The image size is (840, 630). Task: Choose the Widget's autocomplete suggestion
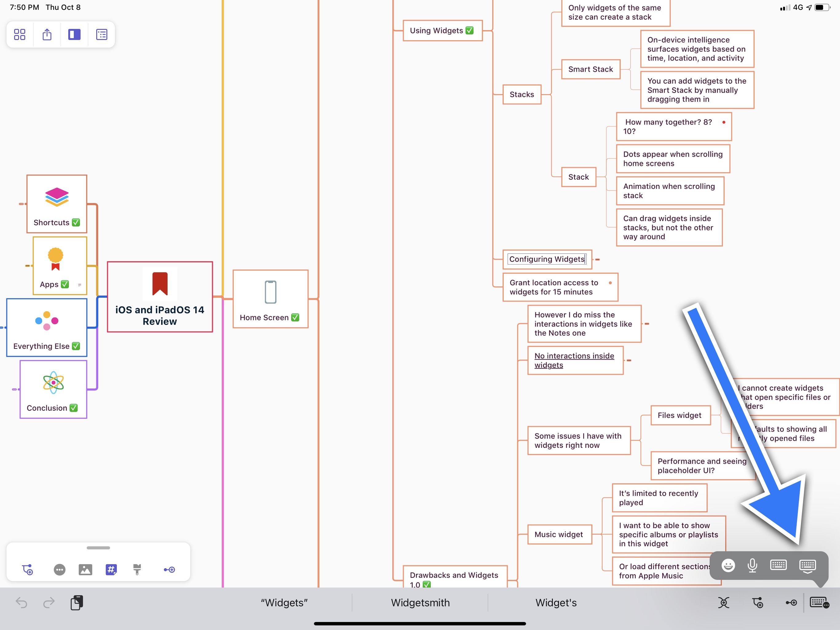point(556,603)
